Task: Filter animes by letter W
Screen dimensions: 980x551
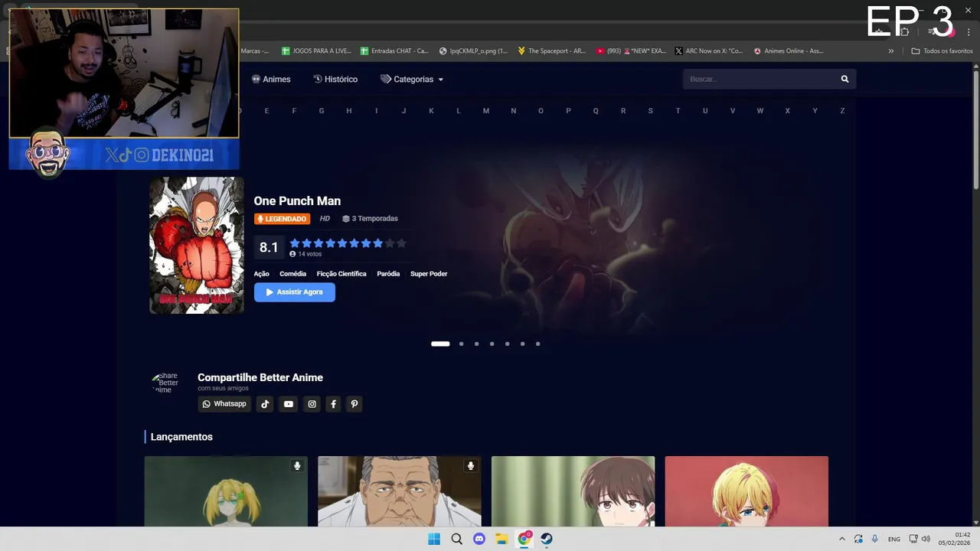Action: (x=760, y=111)
